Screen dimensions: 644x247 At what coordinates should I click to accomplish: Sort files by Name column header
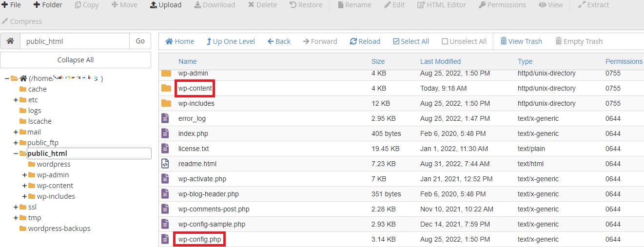coord(188,61)
